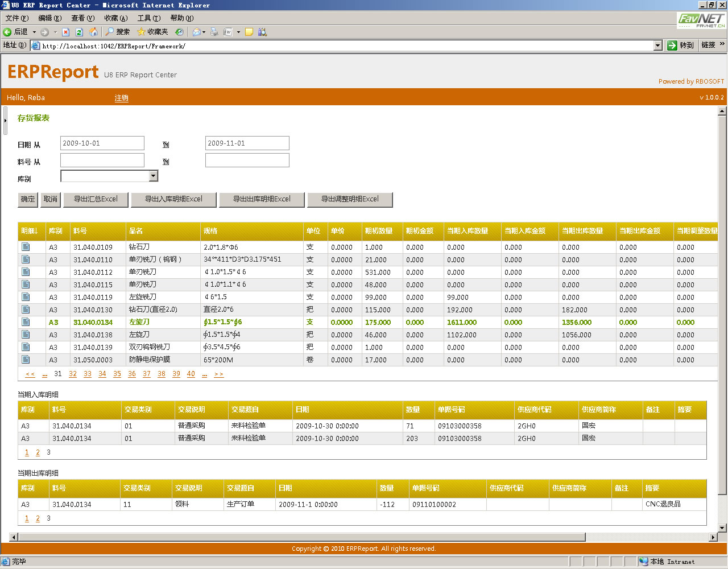Open the 工具(T) menu
Image resolution: width=728 pixels, height=569 pixels.
(148, 18)
